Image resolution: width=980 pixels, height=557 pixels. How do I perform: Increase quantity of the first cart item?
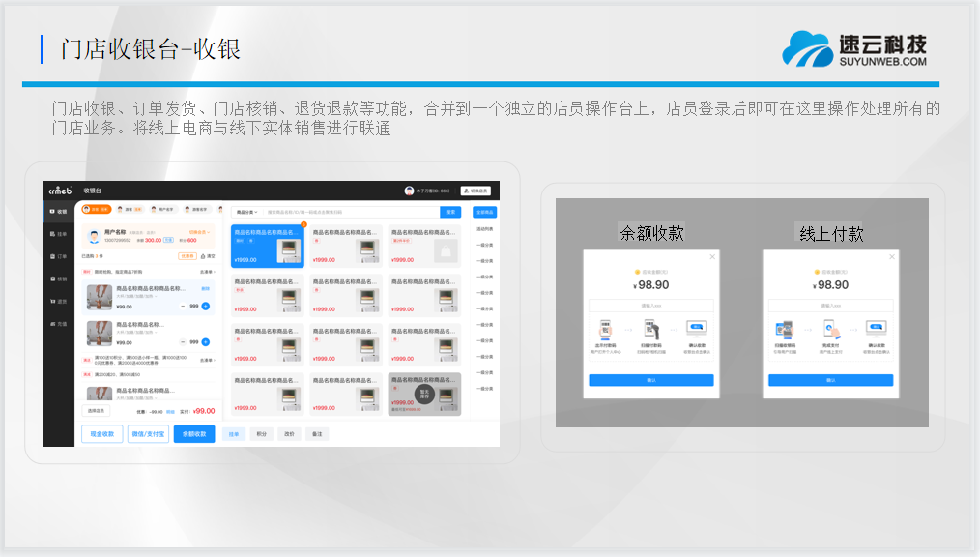pyautogui.click(x=207, y=306)
